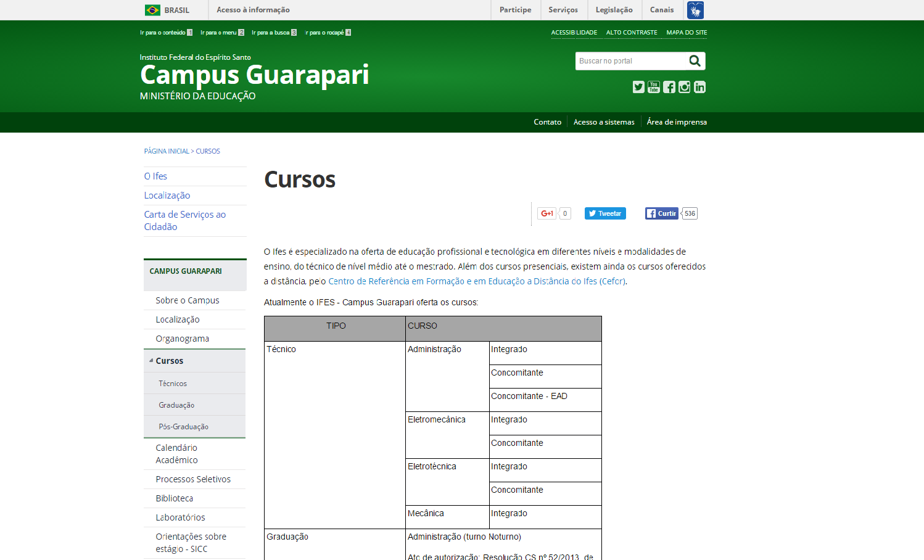Open Biblioteca sidebar item
The height and width of the screenshot is (560, 924).
pyautogui.click(x=175, y=498)
